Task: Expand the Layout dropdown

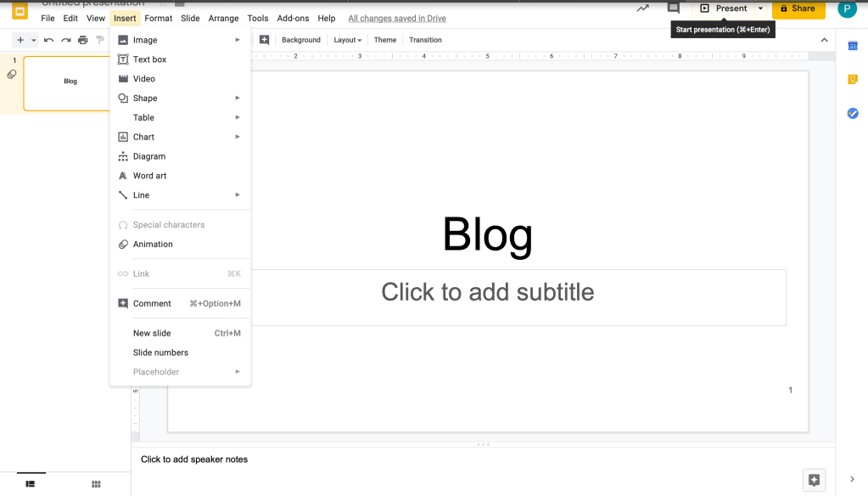Action: [347, 40]
